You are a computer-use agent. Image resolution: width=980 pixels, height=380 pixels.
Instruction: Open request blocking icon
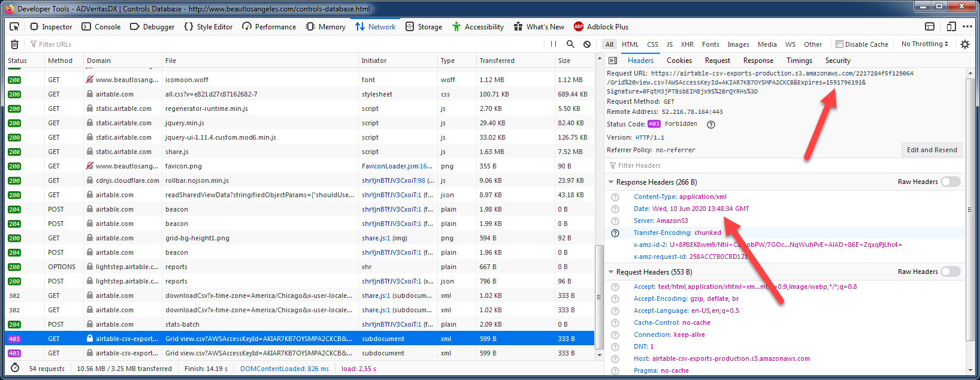pos(587,44)
